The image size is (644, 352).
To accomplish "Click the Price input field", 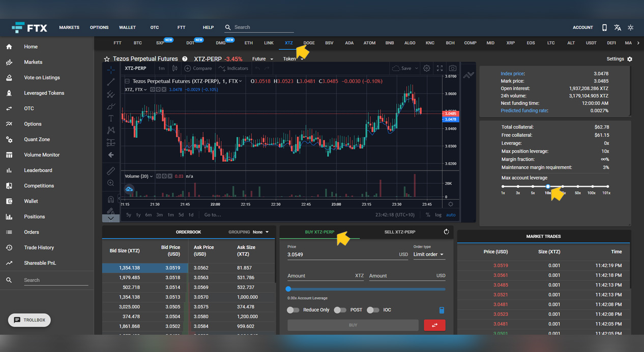I will (x=341, y=254).
